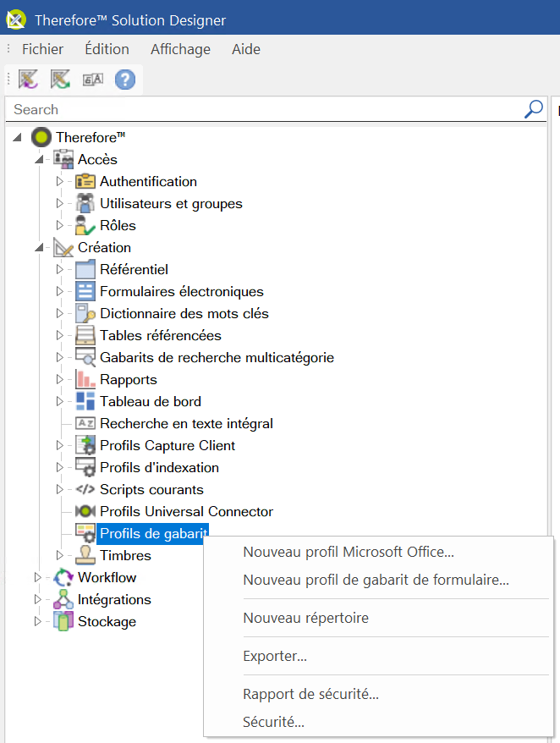
Task: Click the Recherche en texte intégral icon
Action: pos(85,423)
